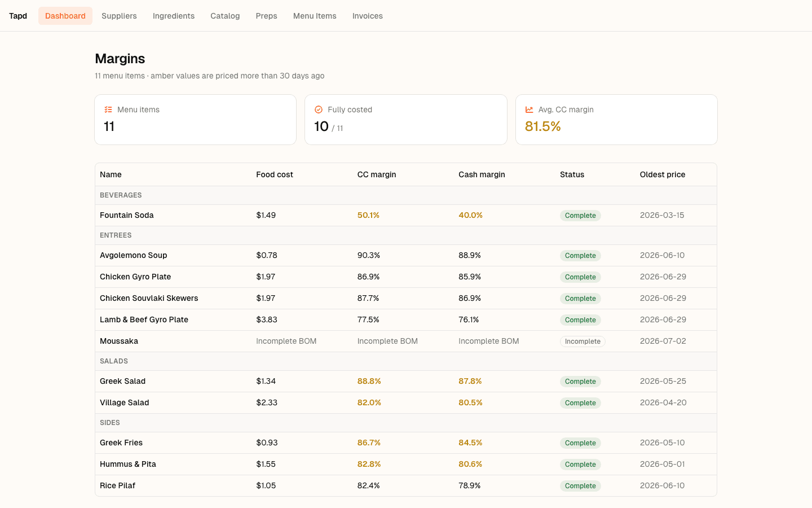
Task: Click the Incomplete status badge for Moussaka
Action: 582,341
